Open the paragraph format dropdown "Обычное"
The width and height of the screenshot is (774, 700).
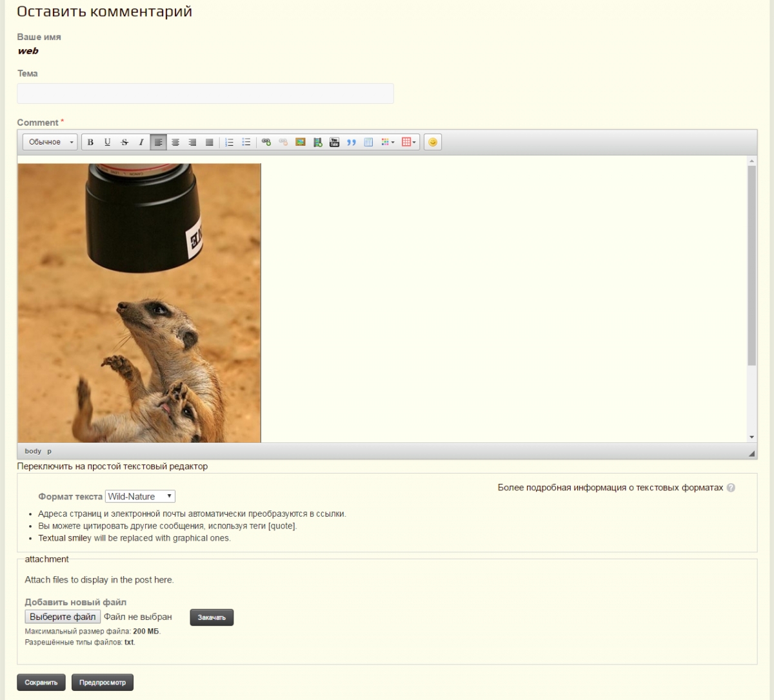point(50,142)
